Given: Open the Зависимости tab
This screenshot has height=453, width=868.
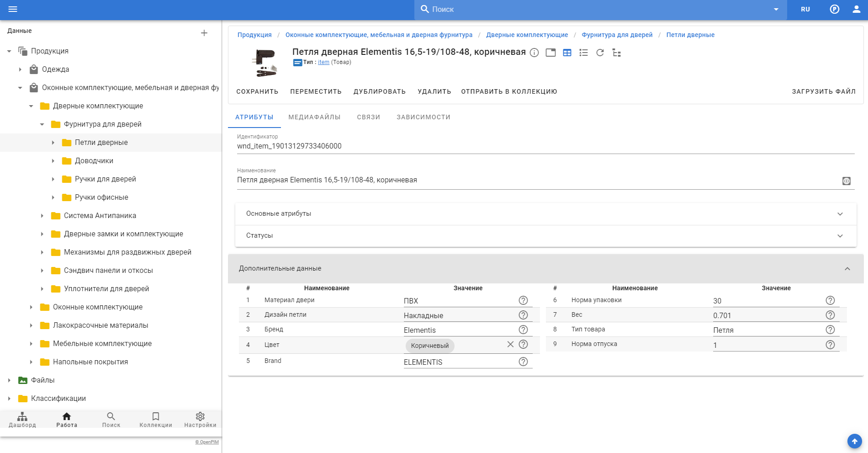Looking at the screenshot, I should (423, 117).
